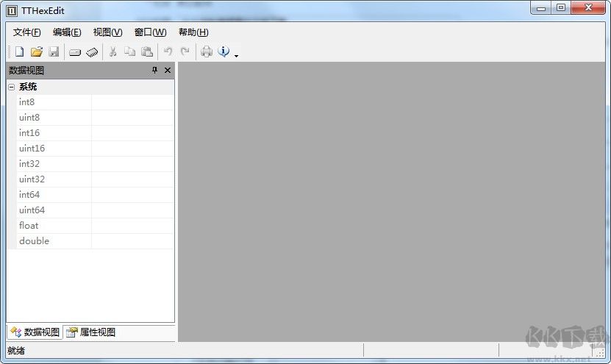Image resolution: width=611 pixels, height=364 pixels.
Task: Select the uint64 row
Action: pyautogui.click(x=96, y=210)
